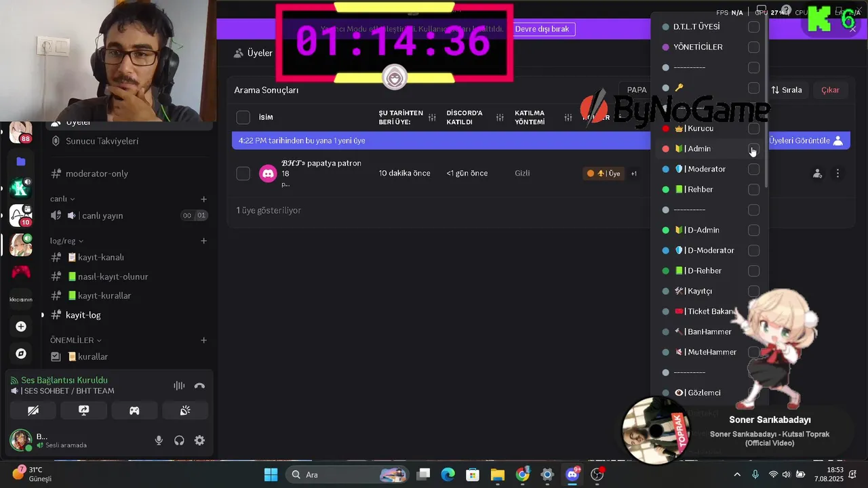
Task: Add channel to log/reg category
Action: tap(203, 241)
